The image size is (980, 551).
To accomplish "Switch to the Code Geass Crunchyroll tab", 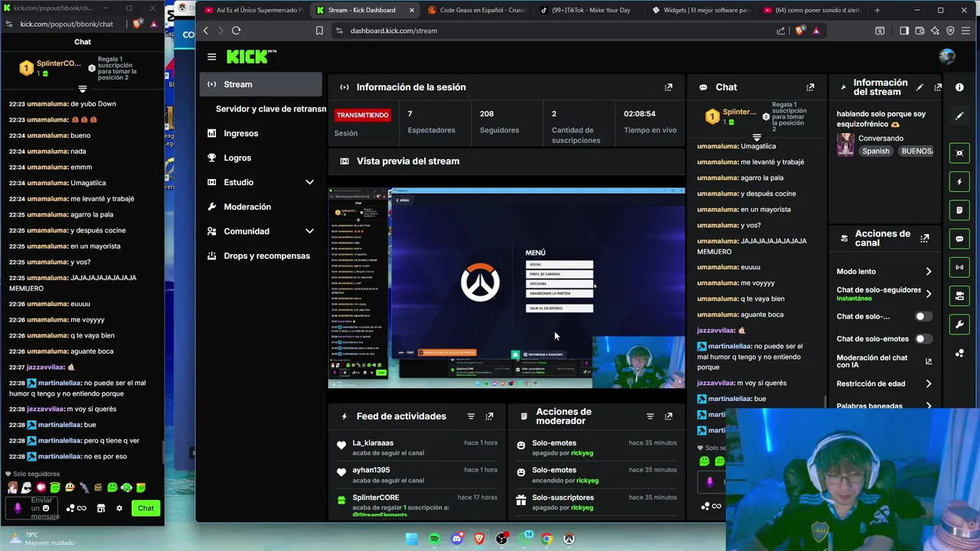I will 476,10.
